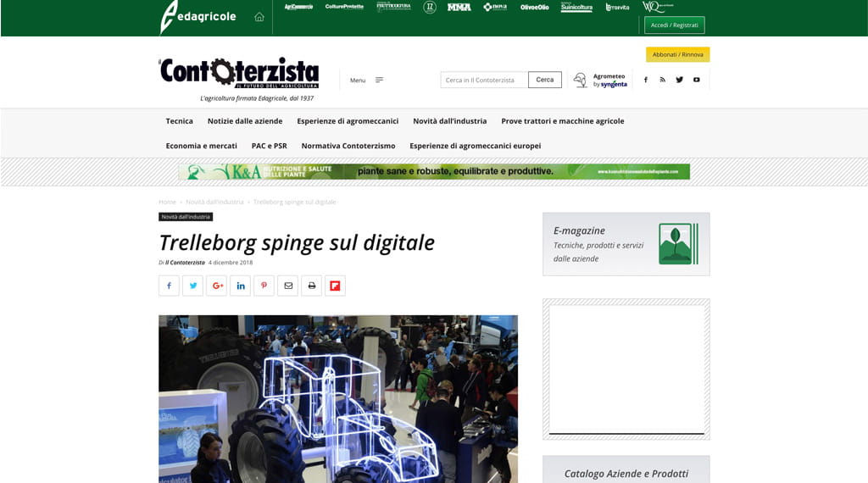The height and width of the screenshot is (483, 868).
Task: Focus the Cerca in Il Contoterzista field
Action: click(483, 80)
